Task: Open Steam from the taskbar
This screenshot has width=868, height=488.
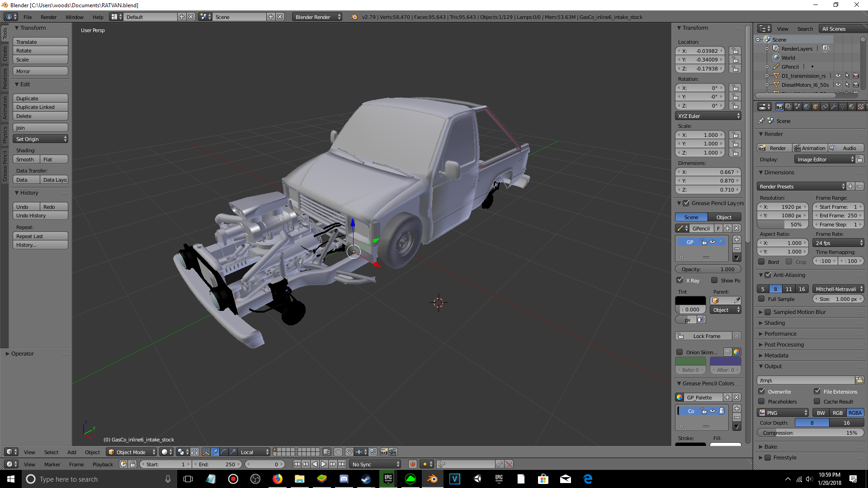Action: 366,479
